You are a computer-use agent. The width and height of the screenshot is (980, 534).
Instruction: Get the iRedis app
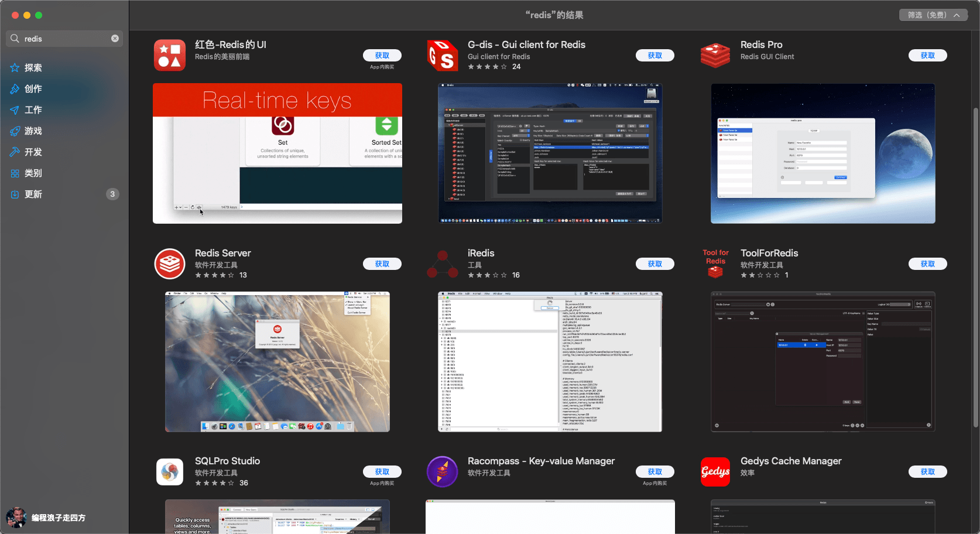(655, 264)
